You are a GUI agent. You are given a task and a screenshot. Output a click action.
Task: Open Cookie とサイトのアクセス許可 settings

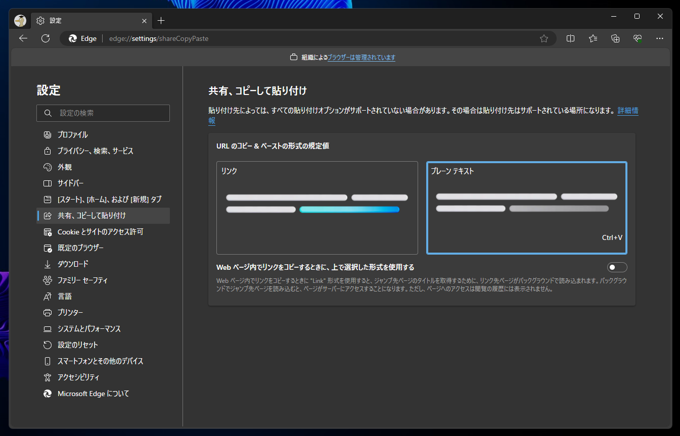[x=103, y=232]
